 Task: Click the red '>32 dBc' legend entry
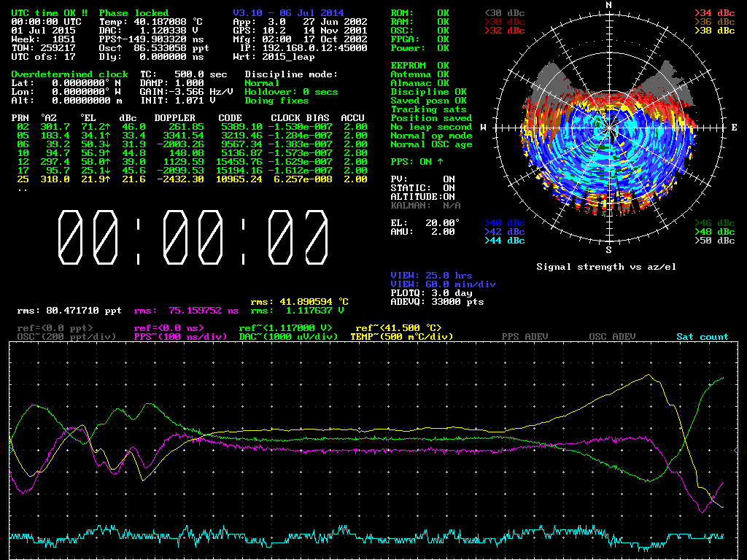pyautogui.click(x=505, y=31)
